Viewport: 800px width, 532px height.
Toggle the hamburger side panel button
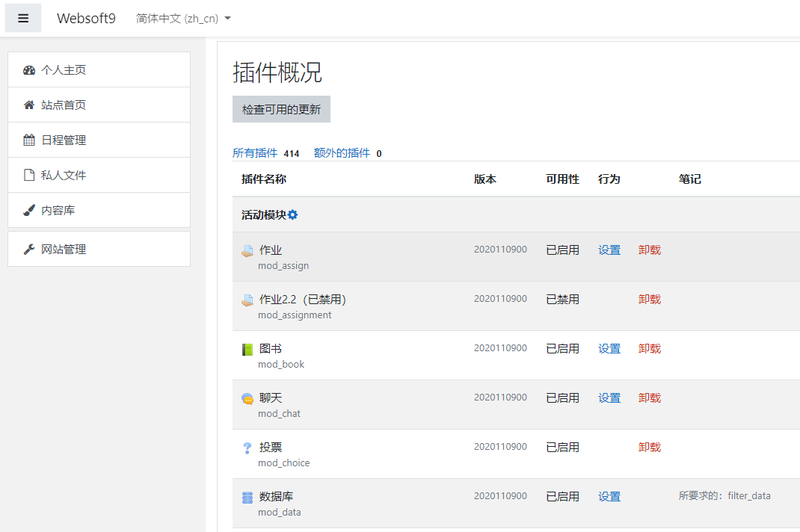point(23,19)
